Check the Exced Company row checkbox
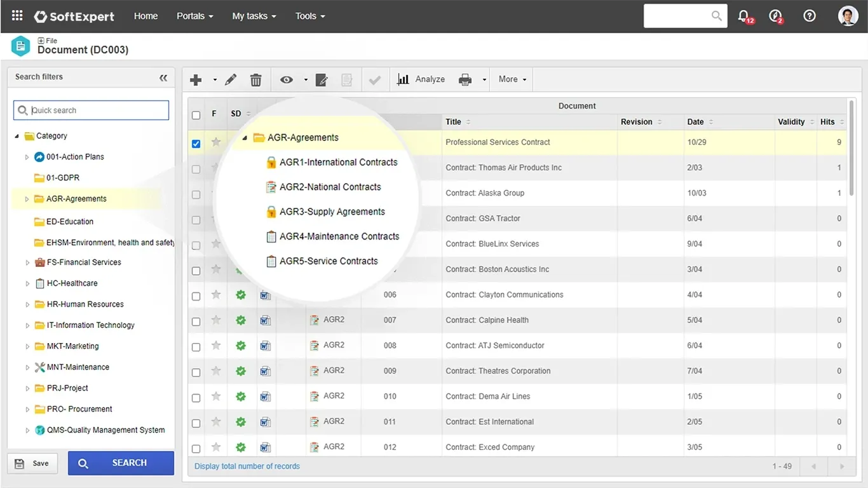 tap(196, 449)
